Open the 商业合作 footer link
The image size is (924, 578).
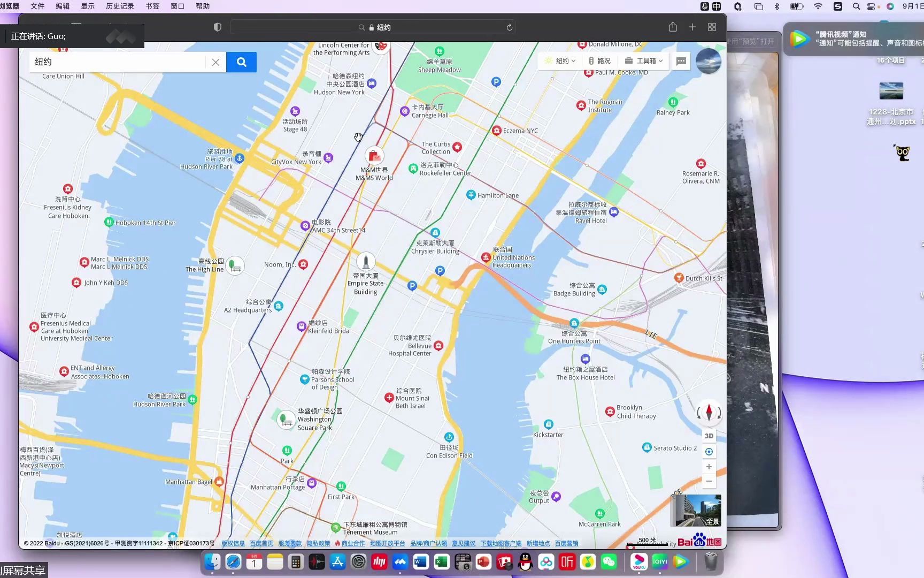tap(353, 543)
